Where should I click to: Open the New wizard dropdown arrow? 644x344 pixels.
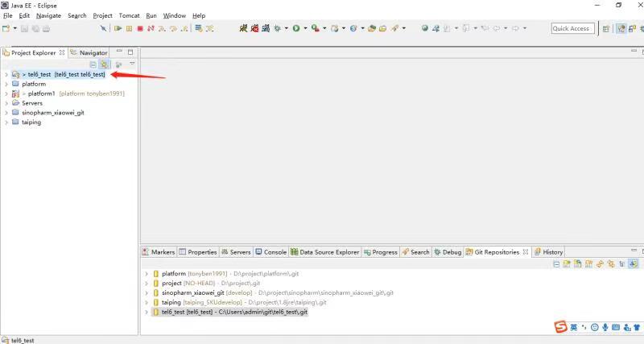point(15,28)
